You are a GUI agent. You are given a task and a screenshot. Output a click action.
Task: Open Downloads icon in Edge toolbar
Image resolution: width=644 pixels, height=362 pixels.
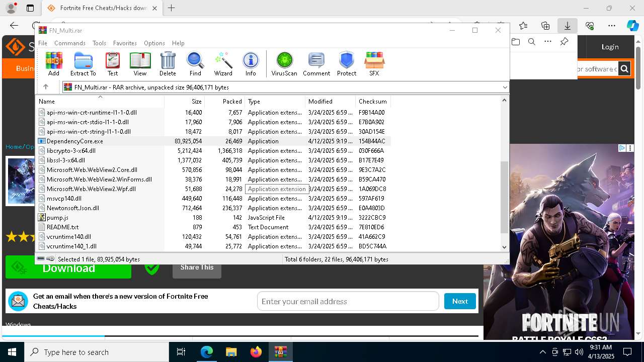coord(567,26)
